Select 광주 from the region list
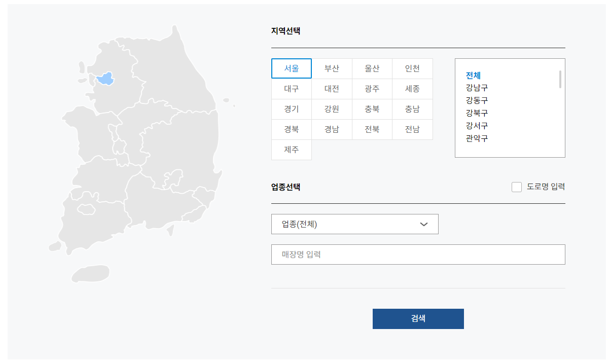This screenshot has height=364, width=610. coord(372,89)
